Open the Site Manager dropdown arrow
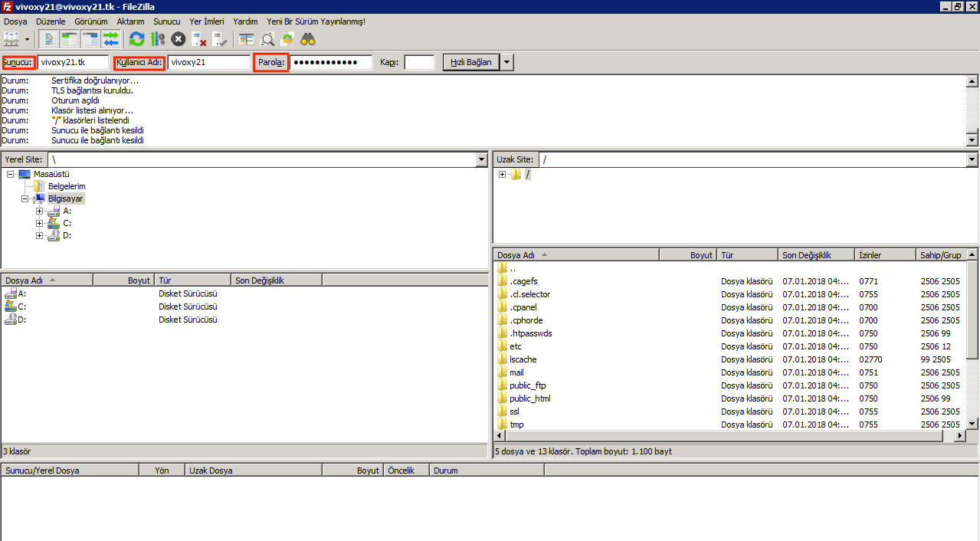 tap(28, 38)
